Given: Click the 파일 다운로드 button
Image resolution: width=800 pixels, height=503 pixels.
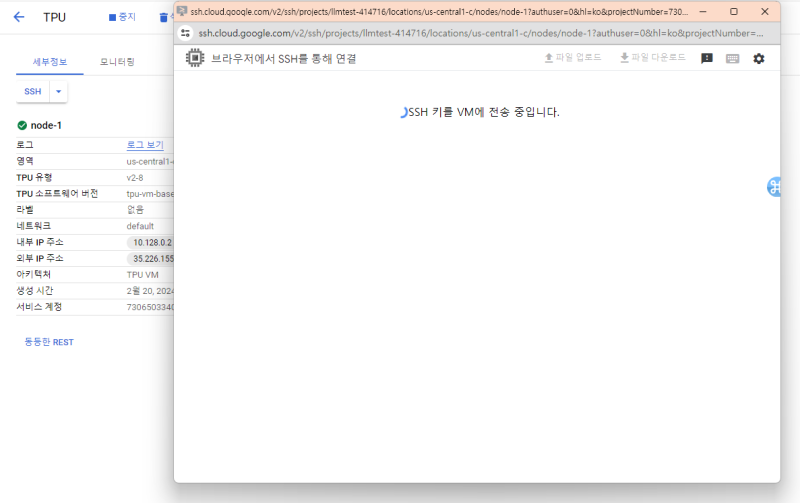Looking at the screenshot, I should tap(652, 58).
